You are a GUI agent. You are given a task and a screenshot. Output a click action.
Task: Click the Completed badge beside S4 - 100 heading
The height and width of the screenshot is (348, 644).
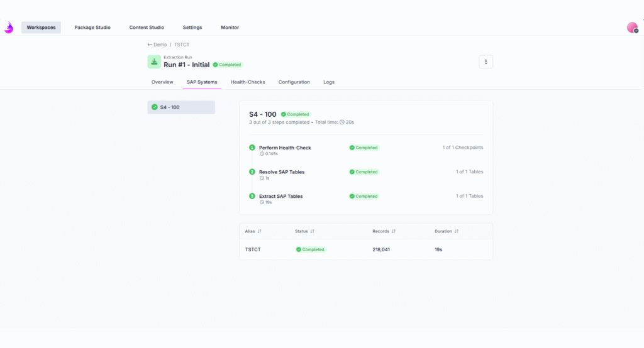(296, 114)
